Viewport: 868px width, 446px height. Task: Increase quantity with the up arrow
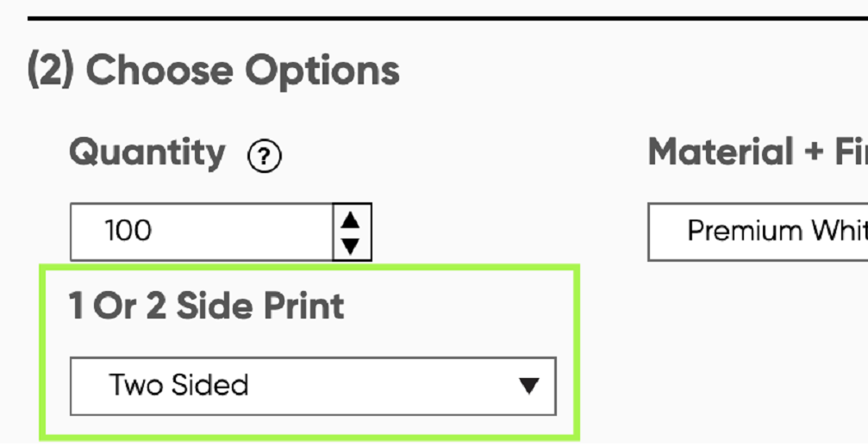[x=351, y=220]
